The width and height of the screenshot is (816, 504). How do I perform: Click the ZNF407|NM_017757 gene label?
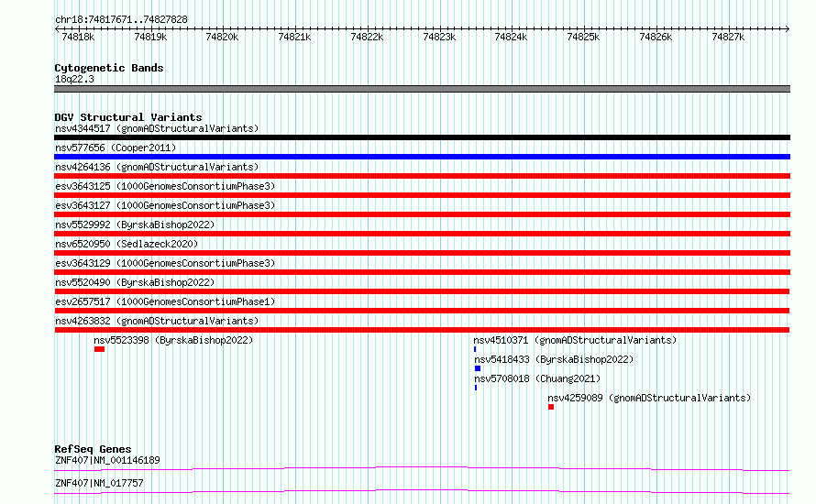[x=99, y=483]
